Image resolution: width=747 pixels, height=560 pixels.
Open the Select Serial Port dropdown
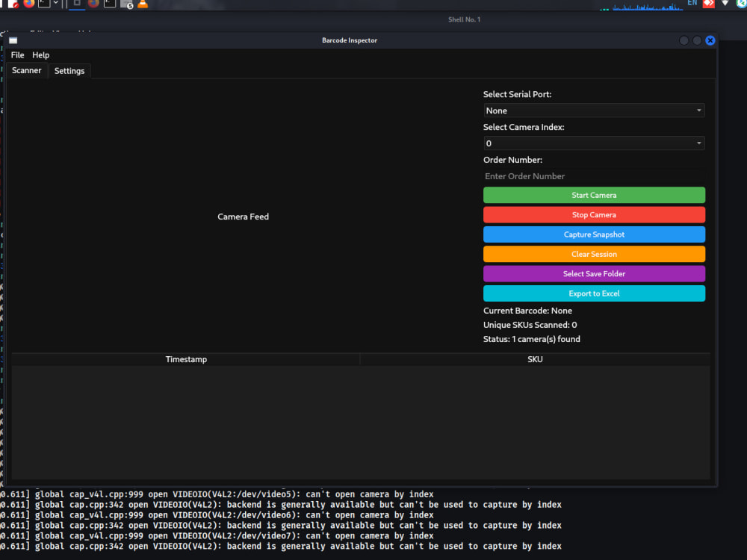[594, 111]
